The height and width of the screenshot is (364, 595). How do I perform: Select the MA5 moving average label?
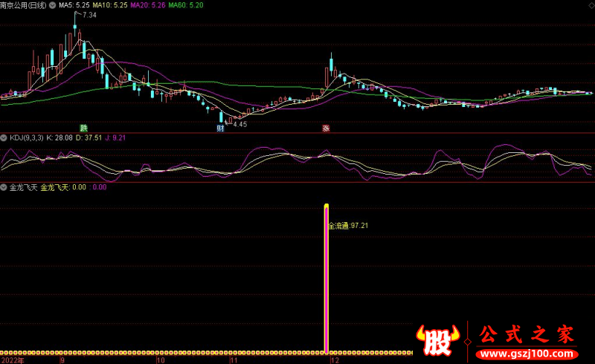(x=73, y=5)
